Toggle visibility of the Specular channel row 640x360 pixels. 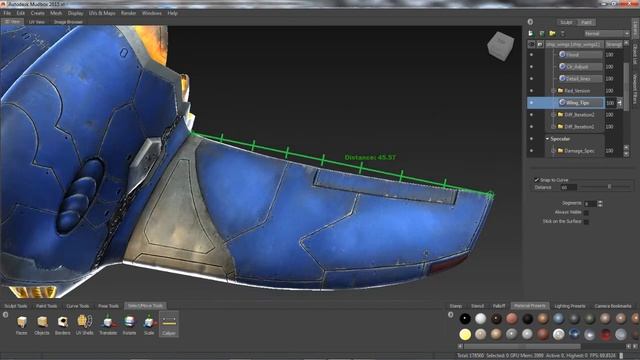pos(531,139)
